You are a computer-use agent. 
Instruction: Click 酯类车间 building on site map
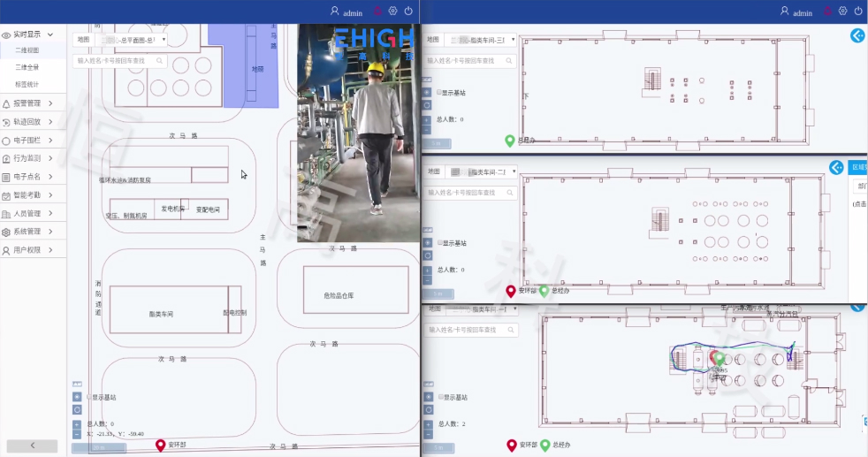(169, 309)
